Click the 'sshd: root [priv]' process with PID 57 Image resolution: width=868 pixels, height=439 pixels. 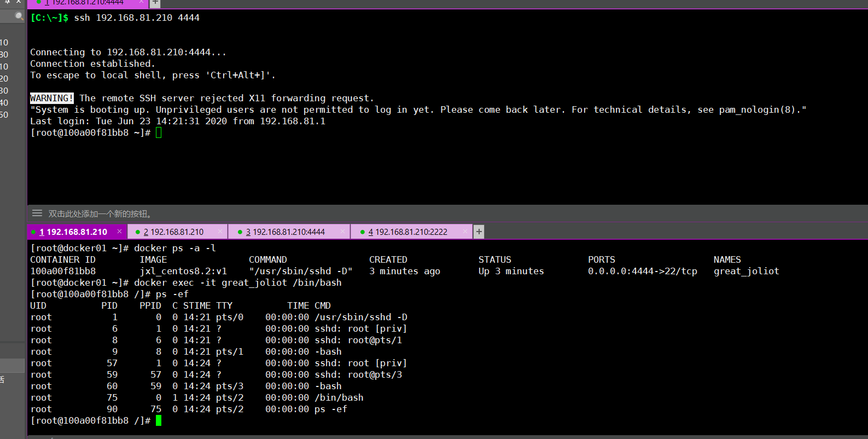coord(361,363)
